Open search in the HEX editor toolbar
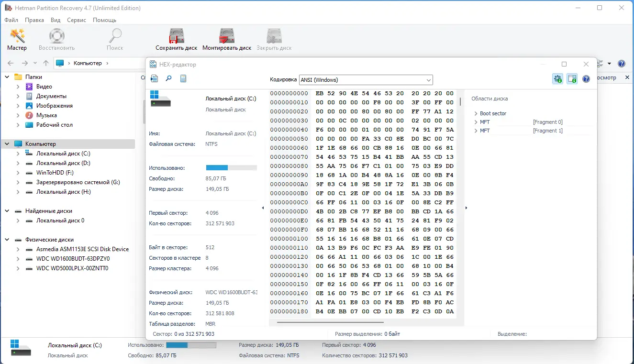Image resolution: width=634 pixels, height=364 pixels. coord(168,79)
